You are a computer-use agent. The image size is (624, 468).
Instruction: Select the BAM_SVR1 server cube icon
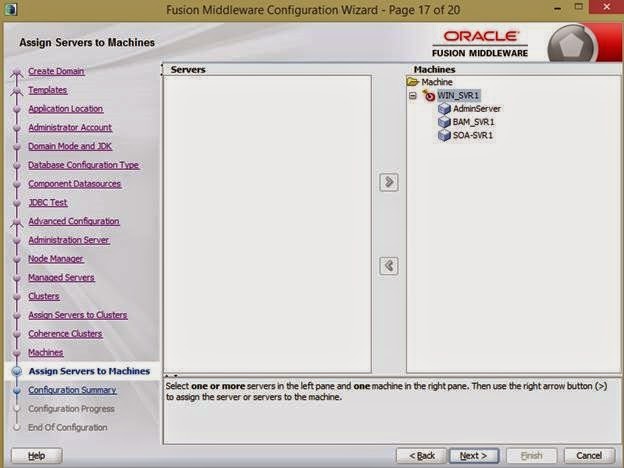click(x=444, y=122)
